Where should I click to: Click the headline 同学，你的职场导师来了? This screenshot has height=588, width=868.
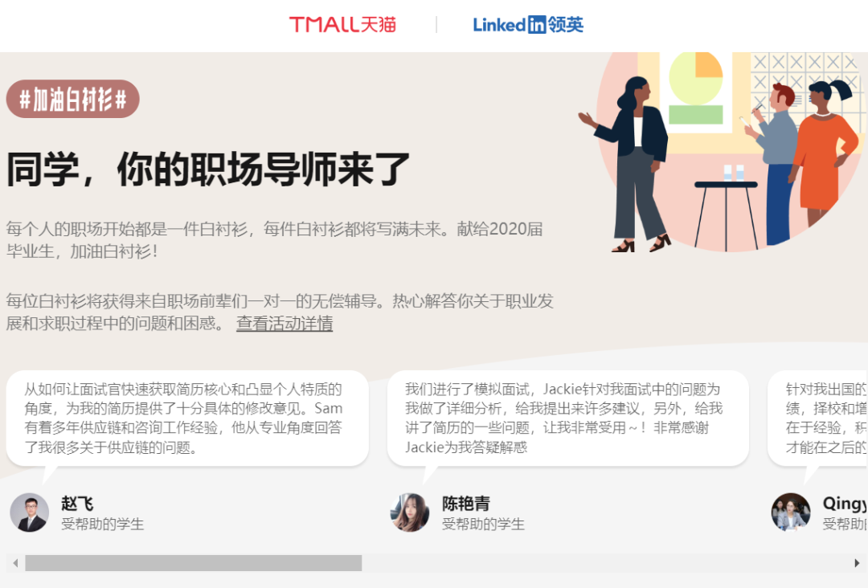(x=208, y=169)
